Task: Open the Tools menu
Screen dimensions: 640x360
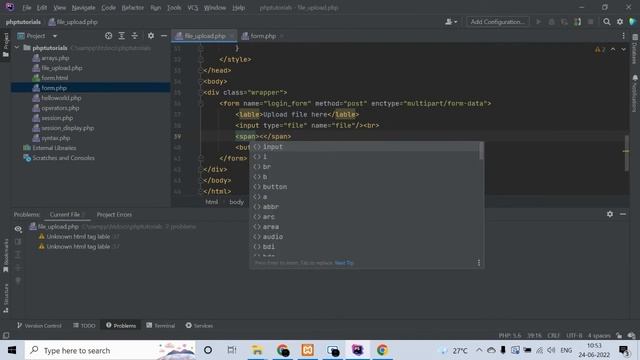Action: [x=174, y=8]
